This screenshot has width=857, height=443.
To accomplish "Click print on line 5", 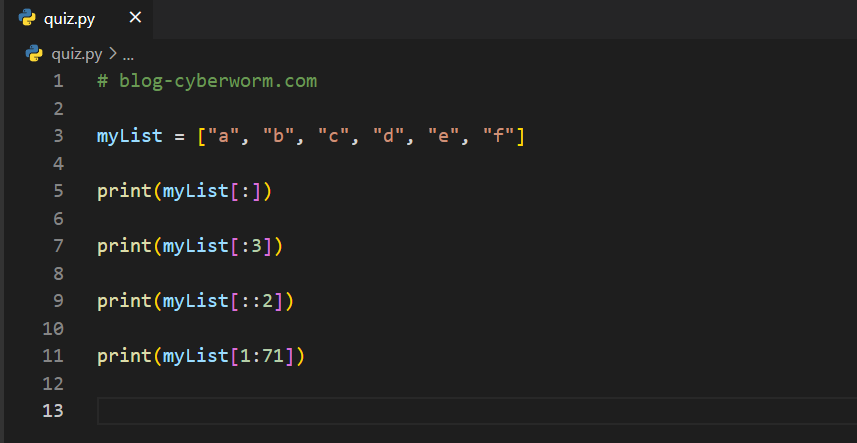I will click(124, 191).
